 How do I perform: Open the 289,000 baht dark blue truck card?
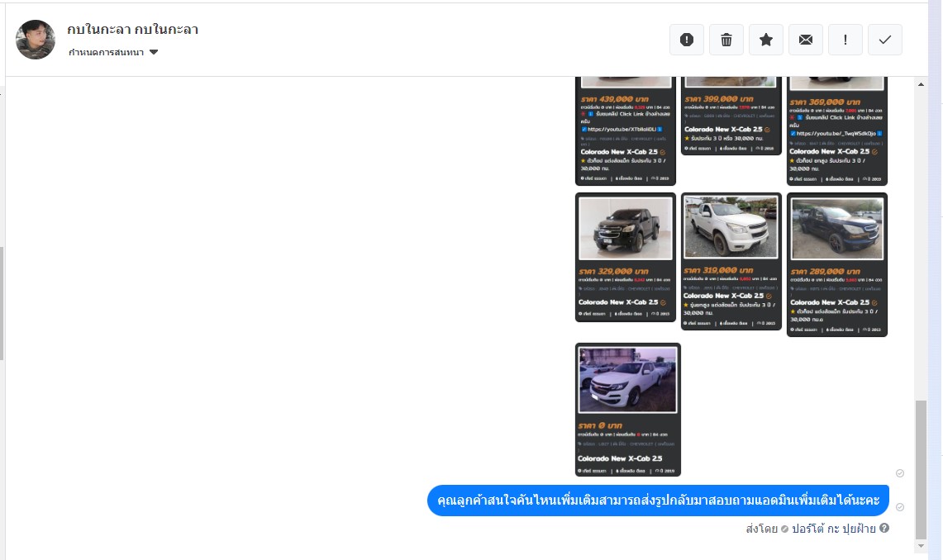[837, 264]
